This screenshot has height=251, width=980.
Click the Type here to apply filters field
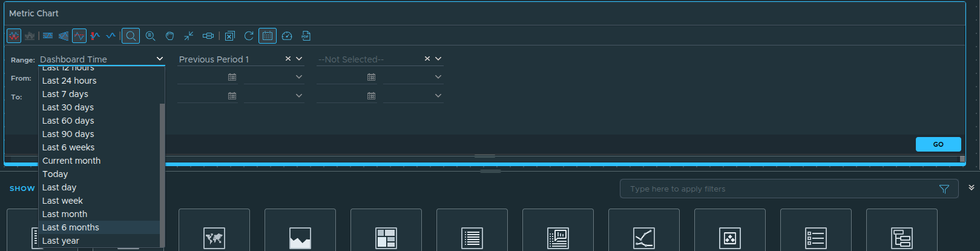(781, 189)
